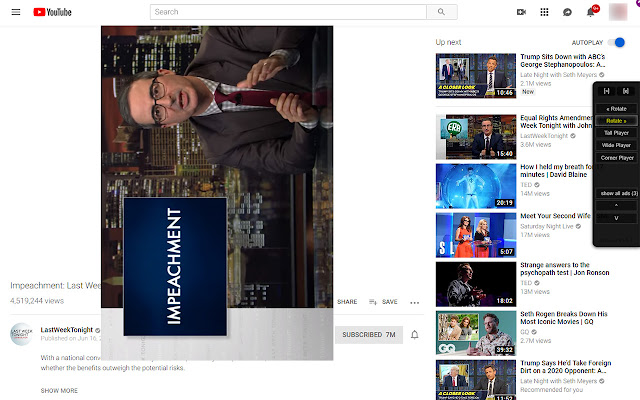Image resolution: width=640 pixels, height=400 pixels.
Task: Open the YouTube apps grid icon
Action: [544, 12]
